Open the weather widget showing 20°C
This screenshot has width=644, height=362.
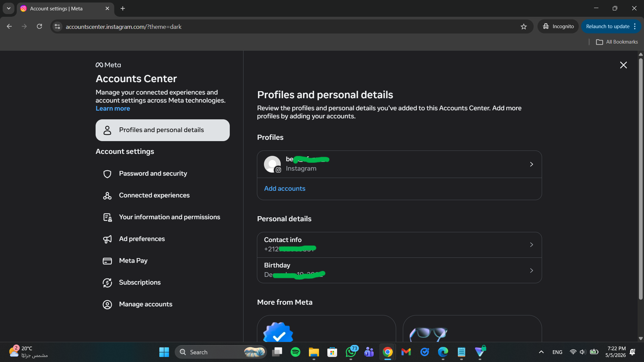[28, 352]
